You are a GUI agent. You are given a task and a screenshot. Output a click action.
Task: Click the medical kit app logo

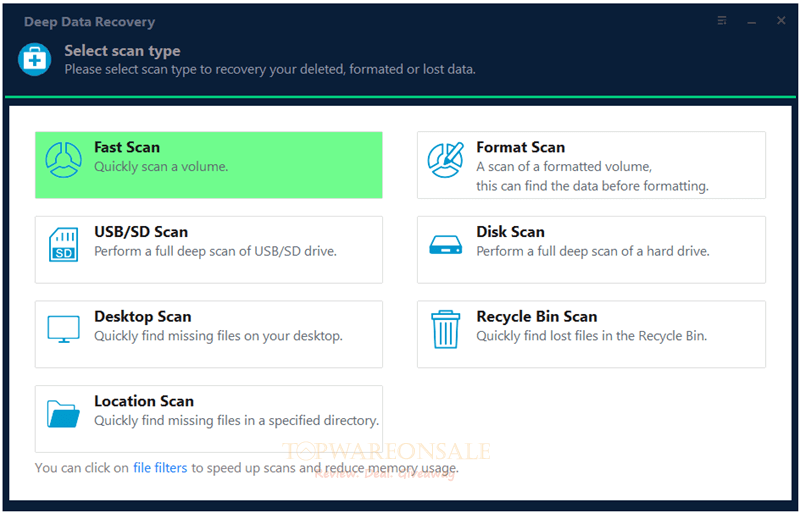35,59
